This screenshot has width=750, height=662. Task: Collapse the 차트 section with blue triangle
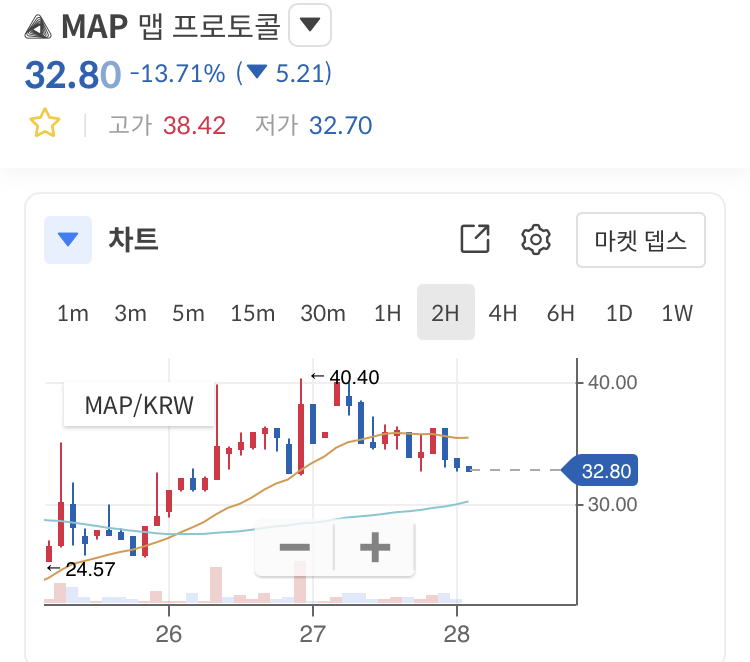tap(68, 240)
